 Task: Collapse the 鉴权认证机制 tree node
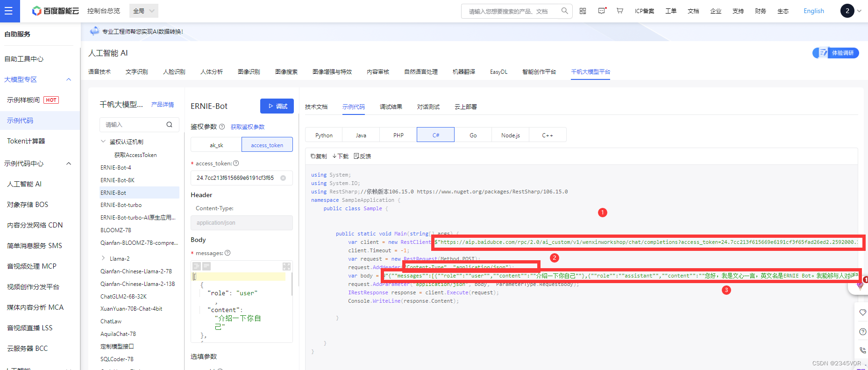(x=103, y=141)
